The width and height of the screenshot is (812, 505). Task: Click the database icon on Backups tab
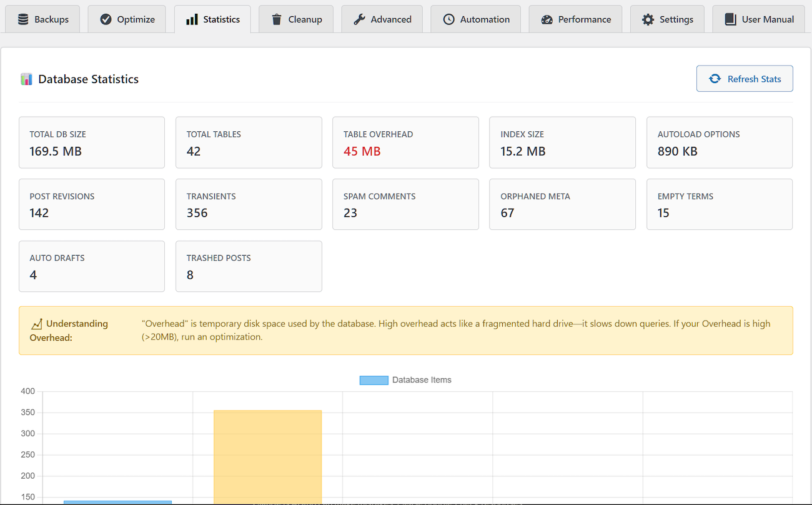coord(23,19)
